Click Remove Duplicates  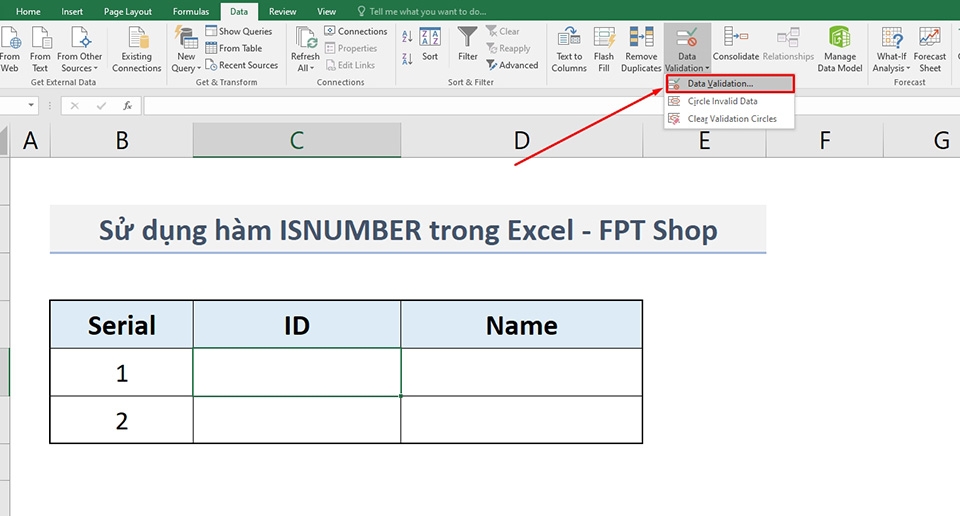(x=641, y=50)
